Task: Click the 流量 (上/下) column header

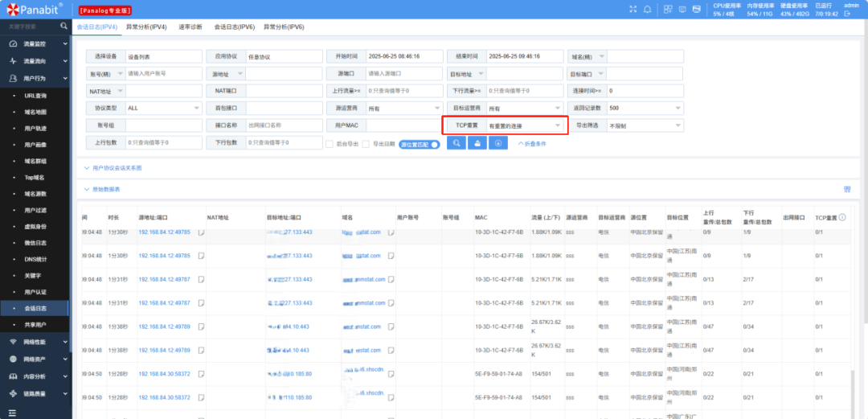Action: click(x=546, y=218)
